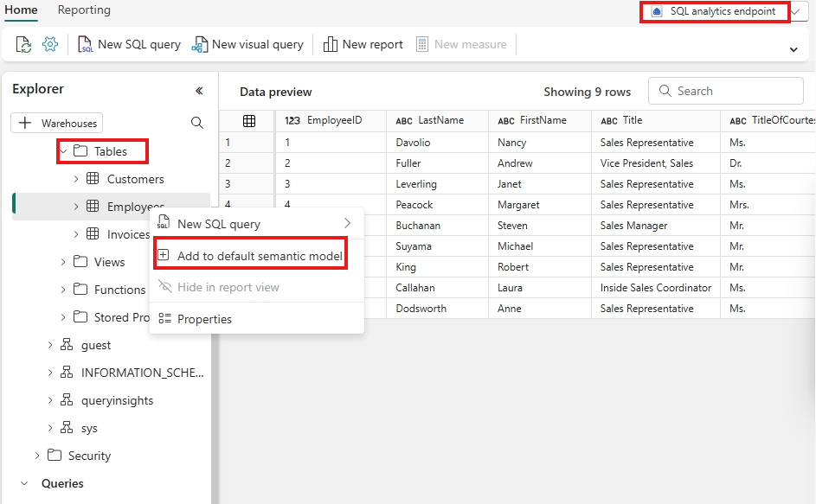The image size is (816, 504).
Task: Open the SQL analytics endpoint mode dropdown
Action: coord(795,11)
